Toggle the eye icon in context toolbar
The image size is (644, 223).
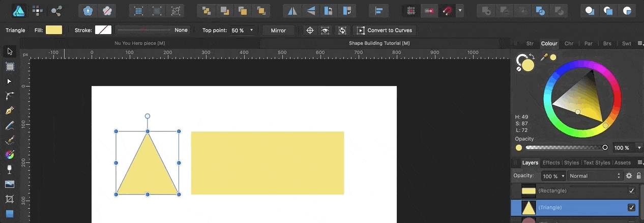325,31
